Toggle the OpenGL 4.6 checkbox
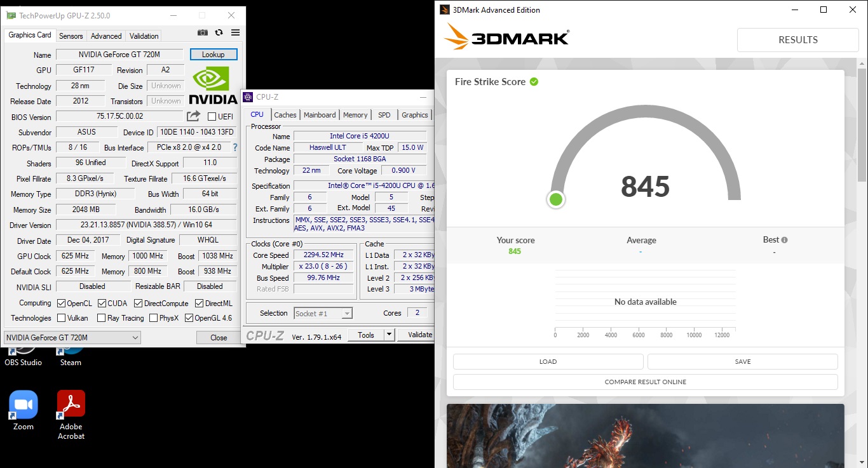868x468 pixels. click(189, 318)
